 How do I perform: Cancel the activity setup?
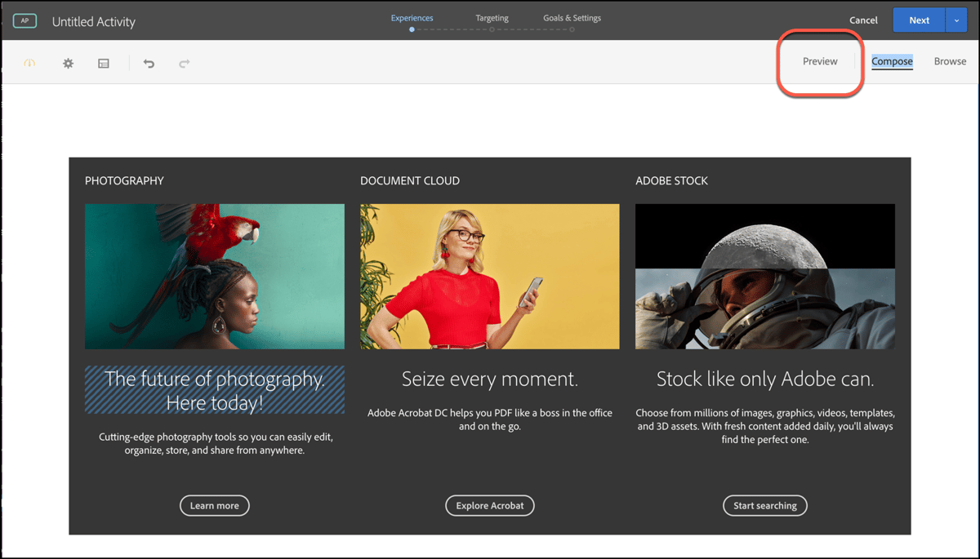(x=863, y=20)
